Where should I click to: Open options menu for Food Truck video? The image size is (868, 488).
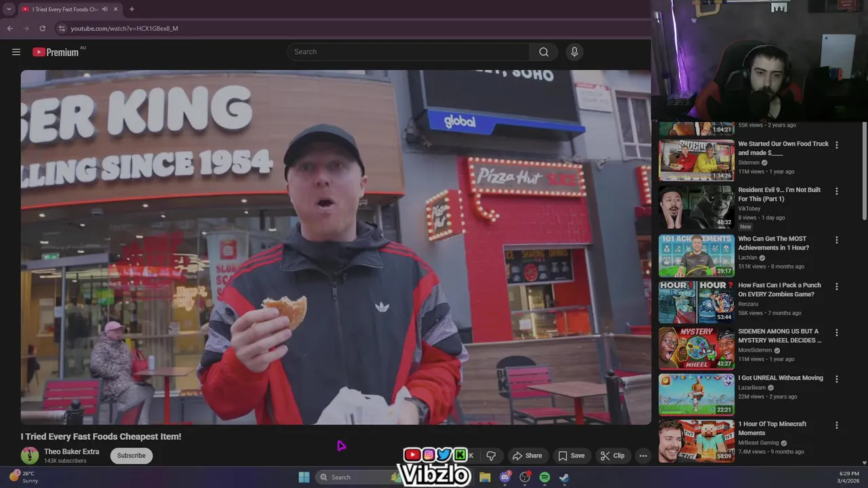click(837, 145)
